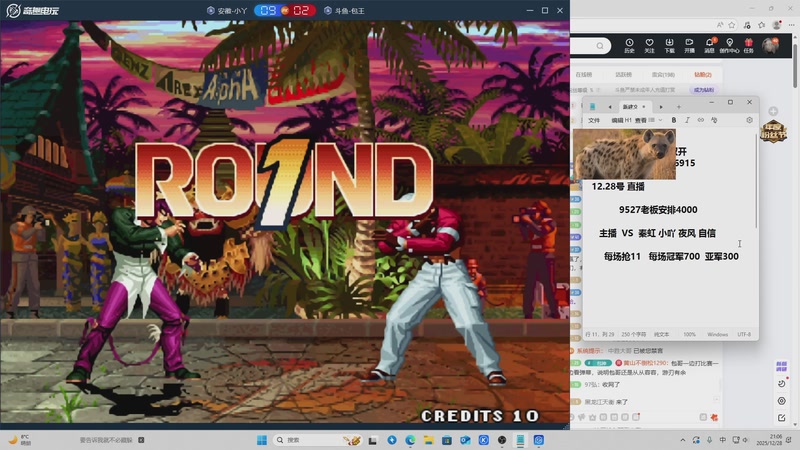The height and width of the screenshot is (450, 800).
Task: Click the 纯文本 status bar entry
Action: (x=661, y=335)
